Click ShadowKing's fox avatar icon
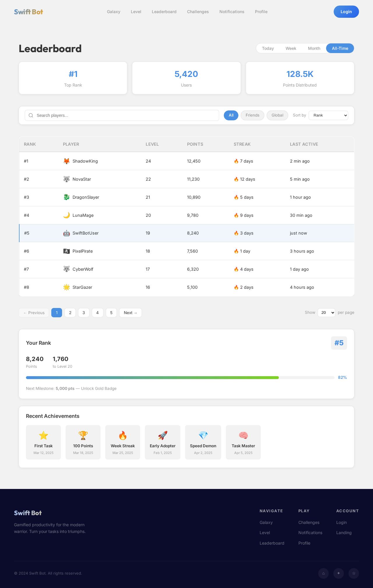This screenshot has width=373, height=588. click(66, 161)
